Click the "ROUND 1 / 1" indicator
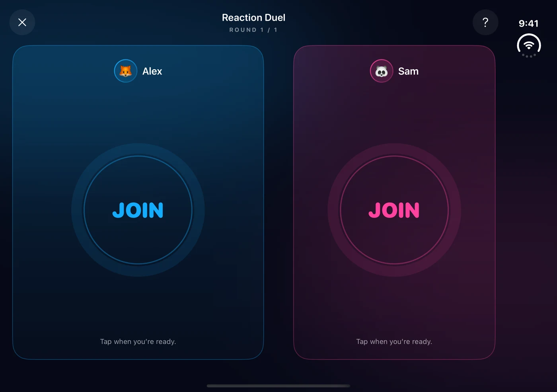The width and height of the screenshot is (557, 392). click(253, 30)
